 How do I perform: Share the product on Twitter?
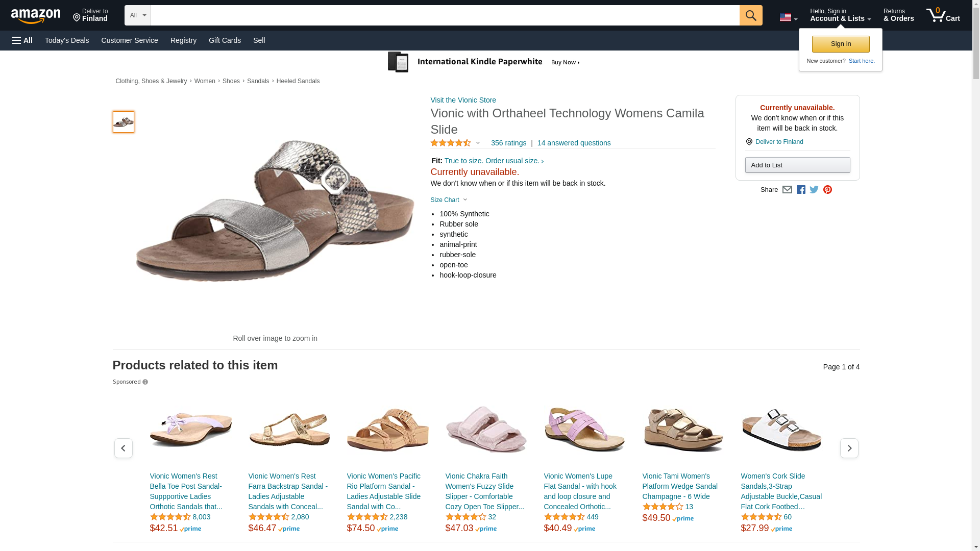(x=814, y=190)
